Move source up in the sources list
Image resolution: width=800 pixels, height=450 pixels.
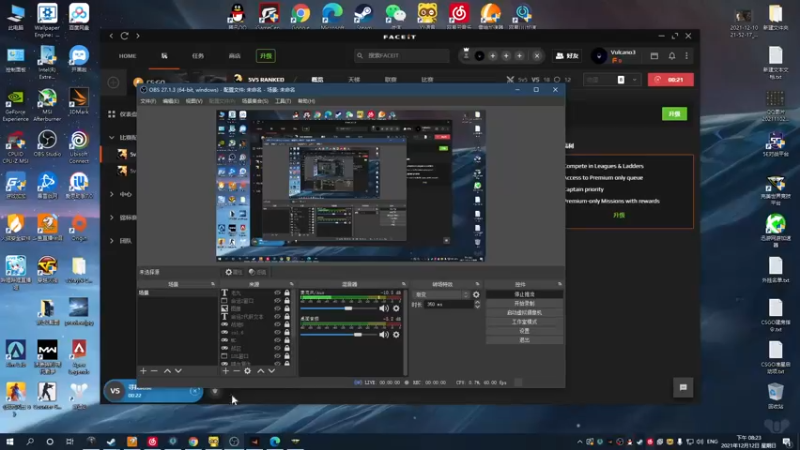click(x=261, y=371)
